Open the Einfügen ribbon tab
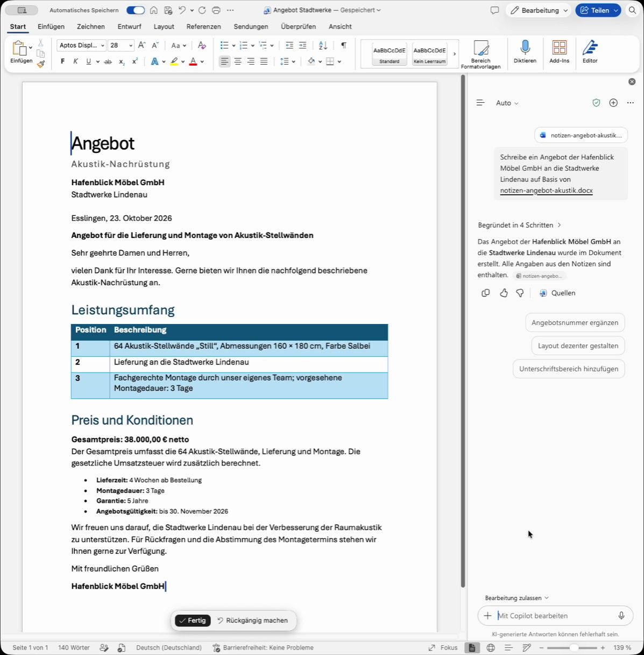 (51, 26)
